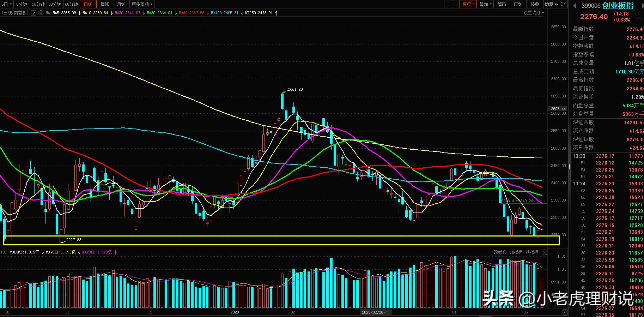Open MA settings gear icon

[41, 13]
